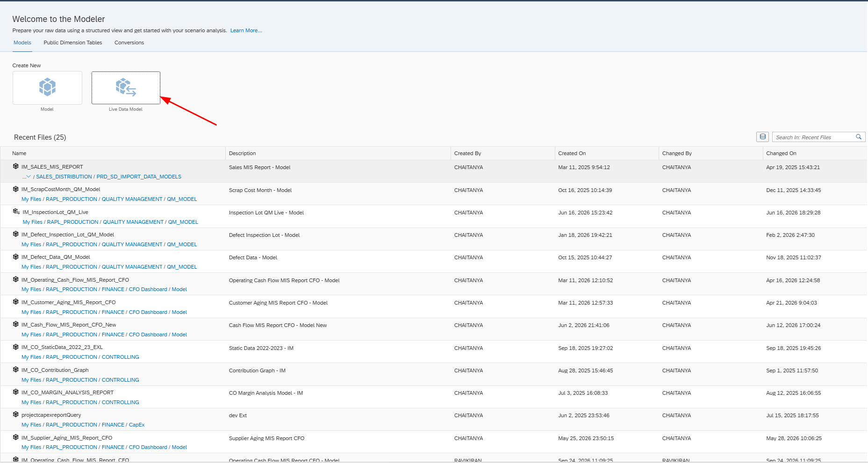Open QM_MODEL link under IM_Defect_Data_QM_Model
The image size is (868, 463).
(182, 267)
